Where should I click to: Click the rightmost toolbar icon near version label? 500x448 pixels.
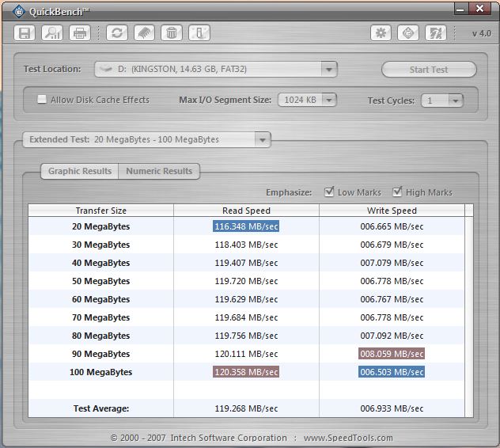point(436,33)
